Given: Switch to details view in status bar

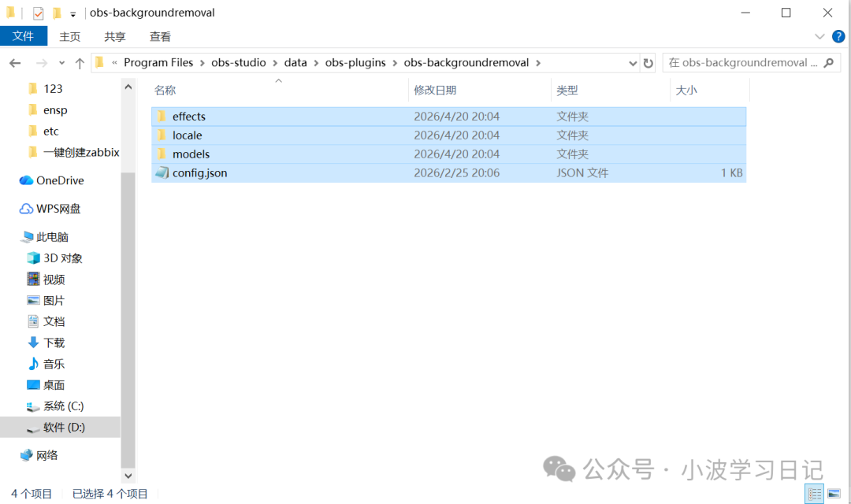Looking at the screenshot, I should click(814, 494).
